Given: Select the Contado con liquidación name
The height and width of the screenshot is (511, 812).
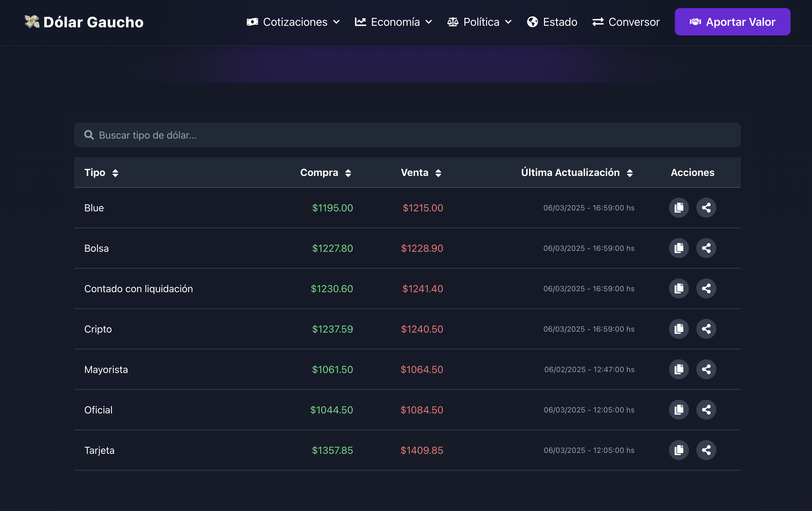Looking at the screenshot, I should coord(139,289).
